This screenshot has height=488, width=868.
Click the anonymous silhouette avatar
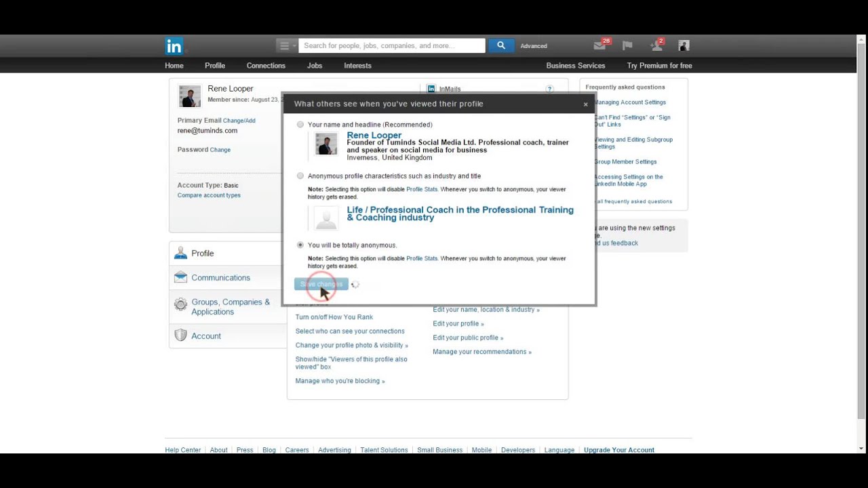[x=327, y=218]
